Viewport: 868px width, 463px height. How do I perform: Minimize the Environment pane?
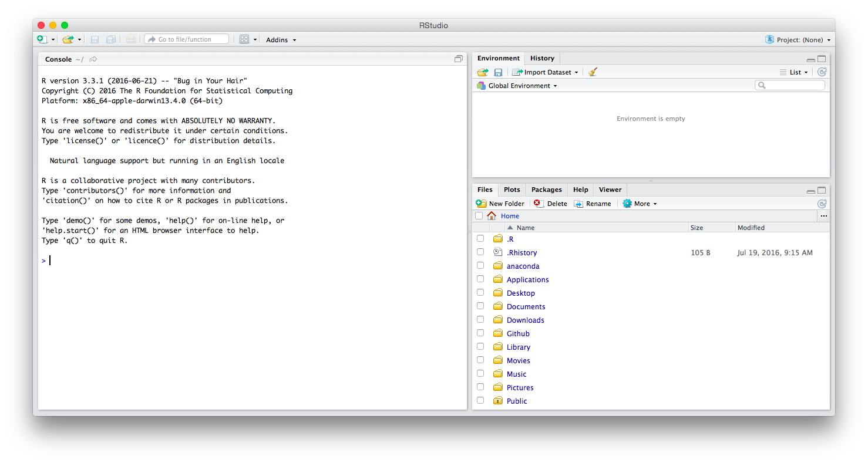point(810,59)
